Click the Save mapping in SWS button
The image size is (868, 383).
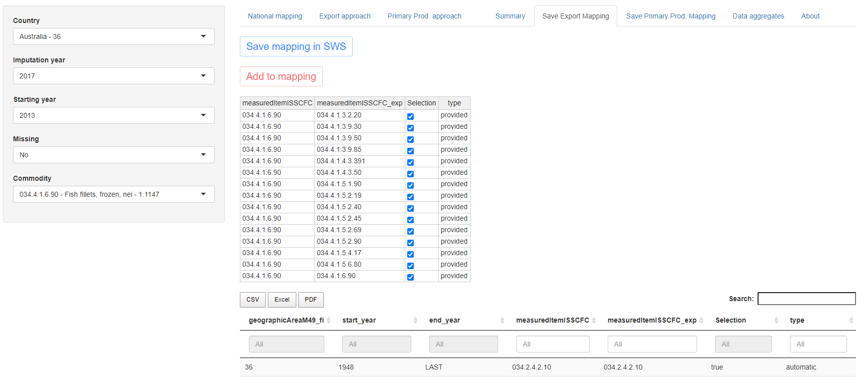[296, 46]
